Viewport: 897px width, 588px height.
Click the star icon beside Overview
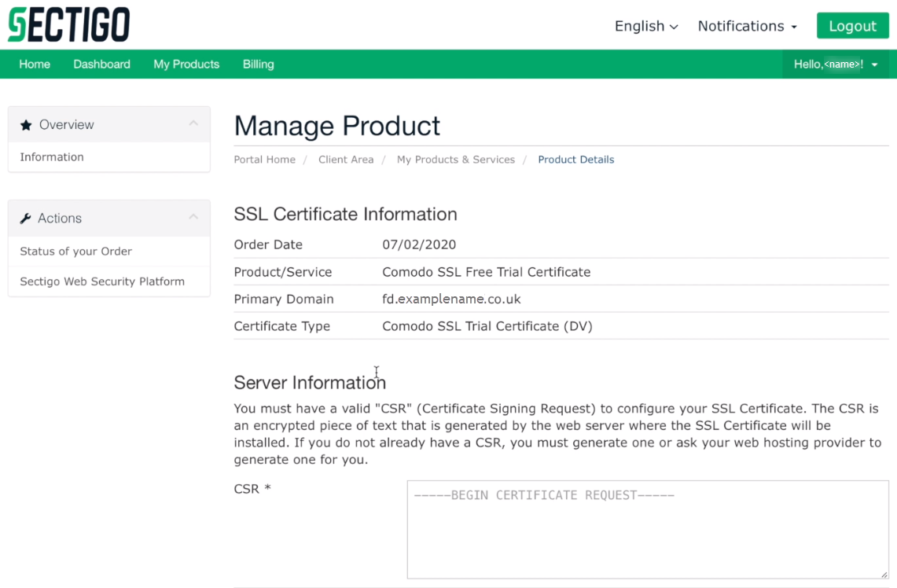coord(26,125)
